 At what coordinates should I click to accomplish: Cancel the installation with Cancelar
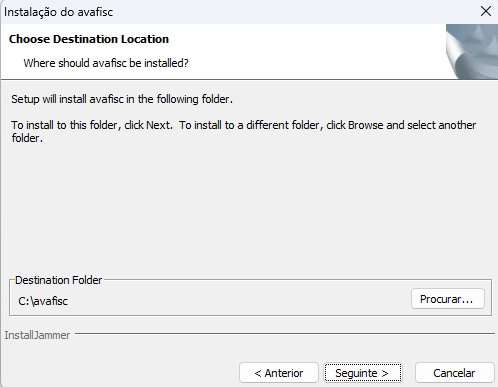454,373
